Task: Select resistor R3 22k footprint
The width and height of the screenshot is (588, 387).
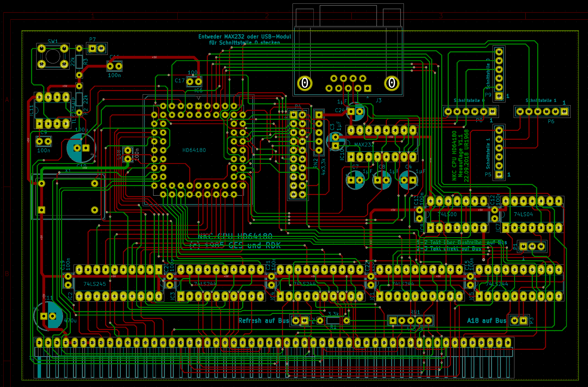Action: tap(79, 62)
